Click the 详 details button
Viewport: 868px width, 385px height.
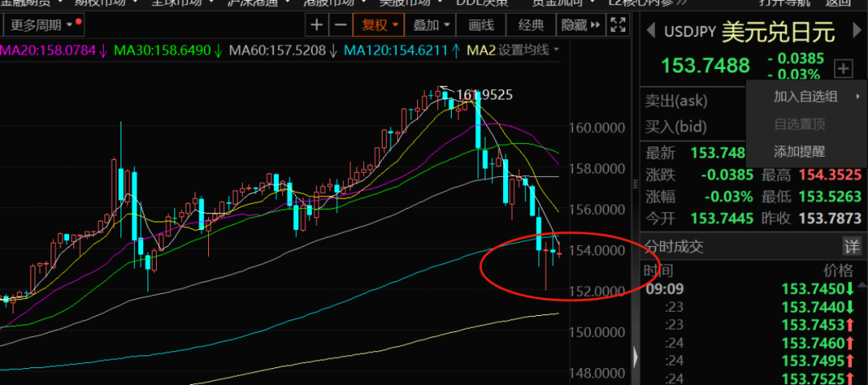[x=850, y=247]
